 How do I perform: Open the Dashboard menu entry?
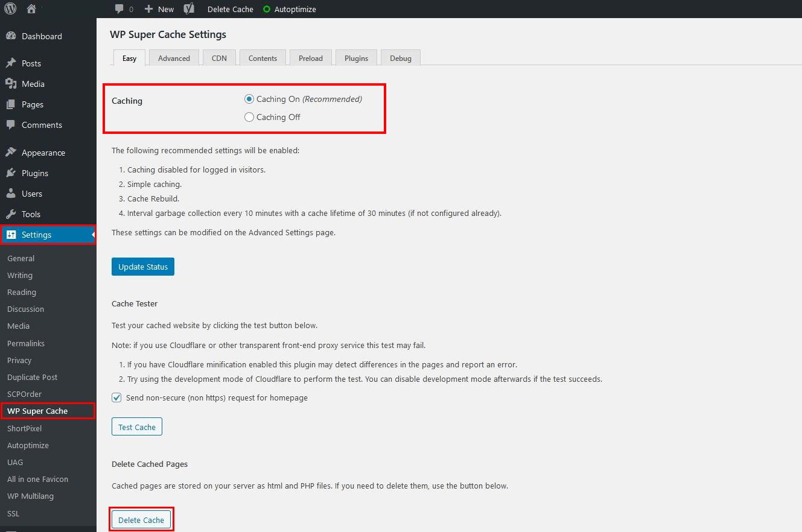(x=41, y=36)
